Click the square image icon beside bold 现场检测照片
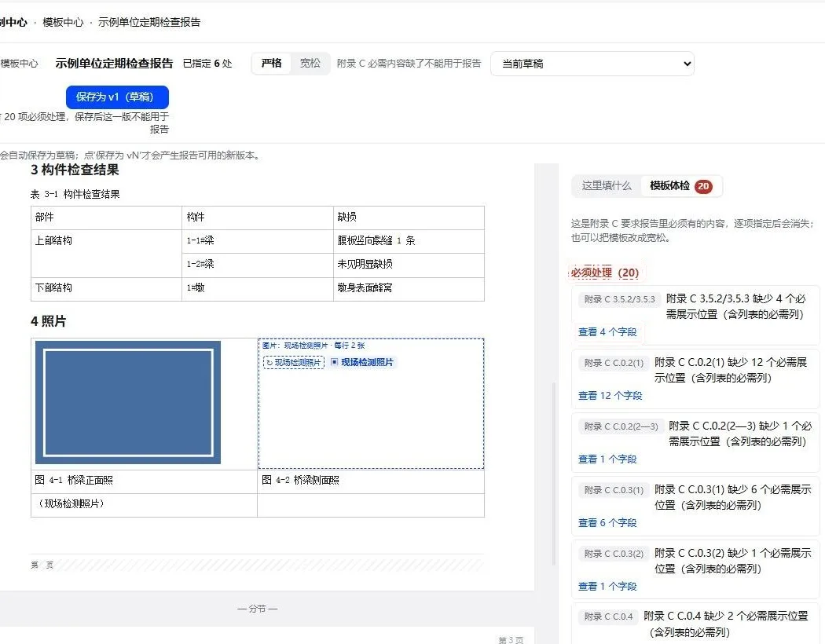This screenshot has height=644, width=825. pos(334,362)
